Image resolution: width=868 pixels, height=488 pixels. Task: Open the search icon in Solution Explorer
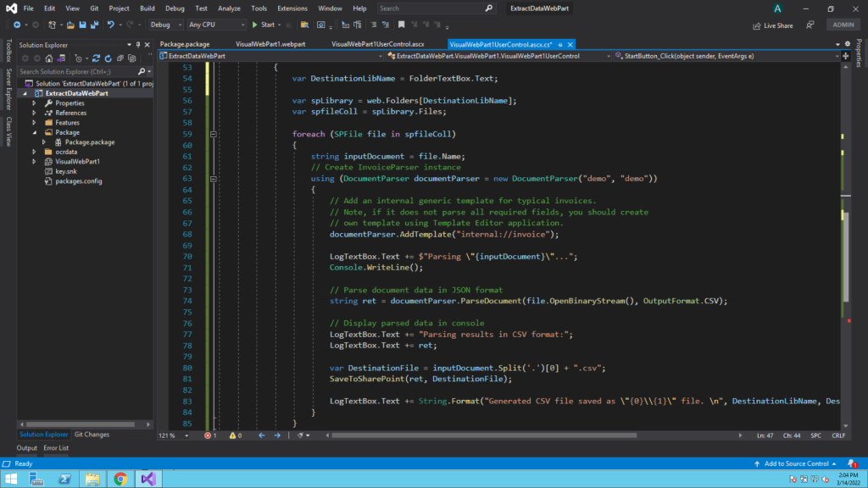142,70
